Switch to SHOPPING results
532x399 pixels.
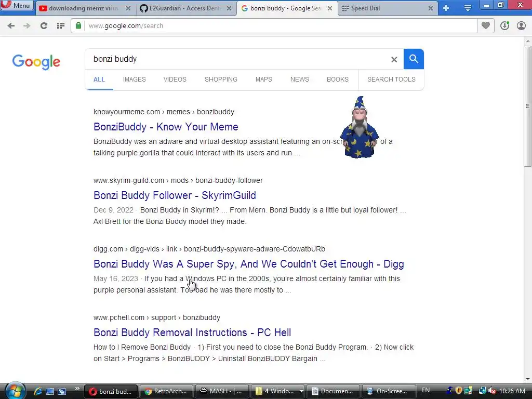tap(221, 79)
